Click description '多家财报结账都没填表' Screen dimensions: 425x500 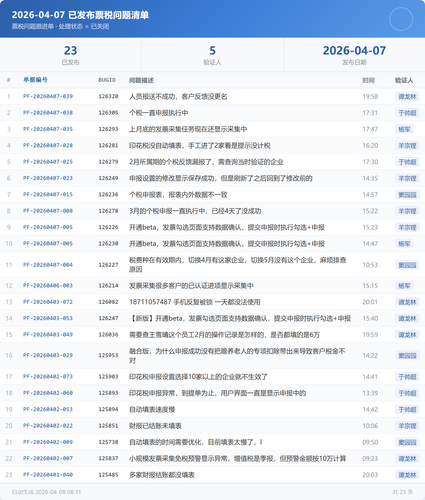click(x=162, y=475)
